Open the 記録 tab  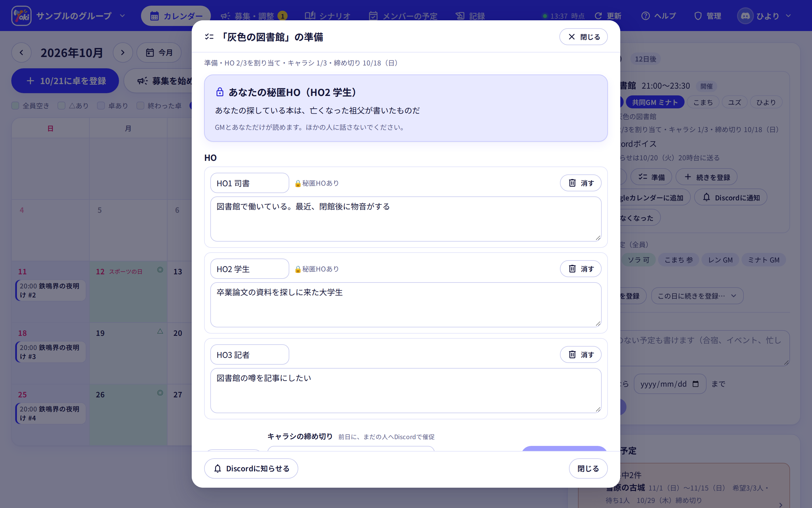pos(470,16)
